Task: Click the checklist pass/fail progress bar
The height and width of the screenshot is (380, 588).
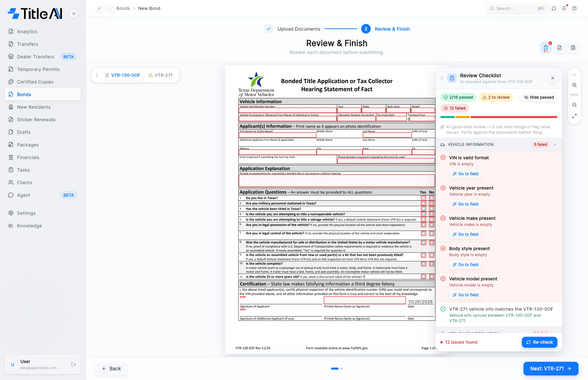Action: (499, 117)
